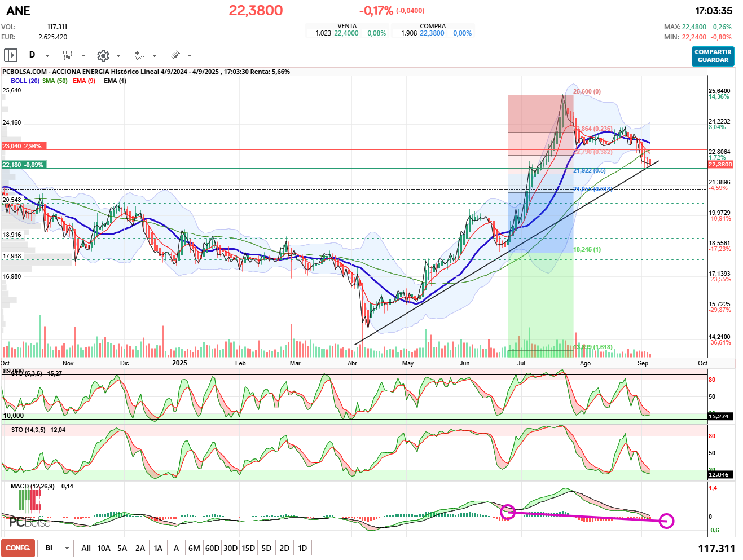Select the 60D time range
This screenshot has height=560, width=743.
pyautogui.click(x=212, y=548)
